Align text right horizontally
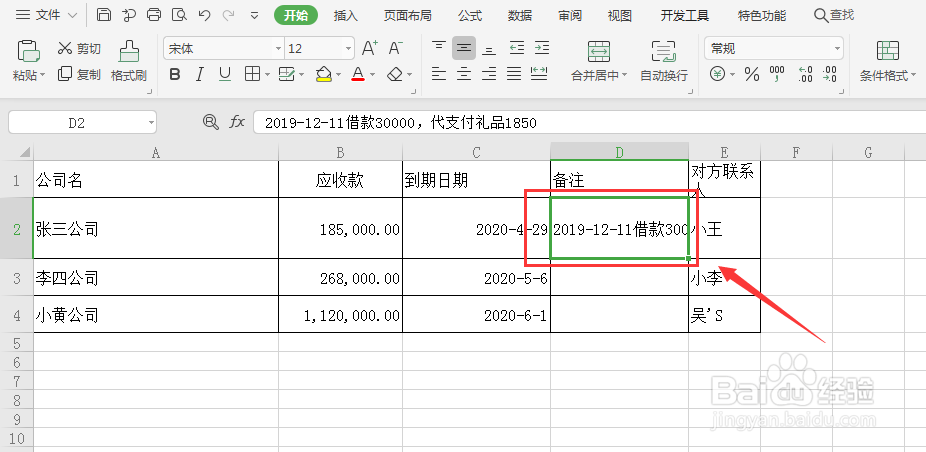This screenshot has width=926, height=452. point(489,74)
